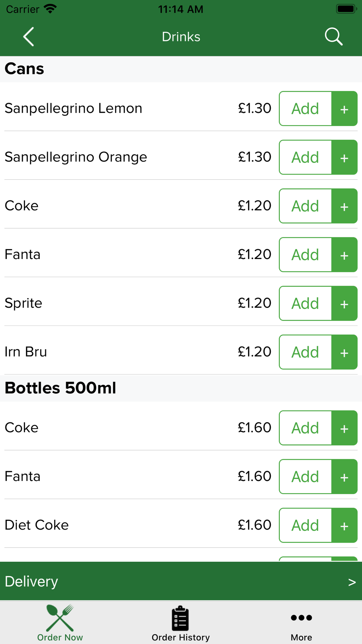The height and width of the screenshot is (644, 362).
Task: Go back using the arrow icon
Action: click(x=29, y=37)
